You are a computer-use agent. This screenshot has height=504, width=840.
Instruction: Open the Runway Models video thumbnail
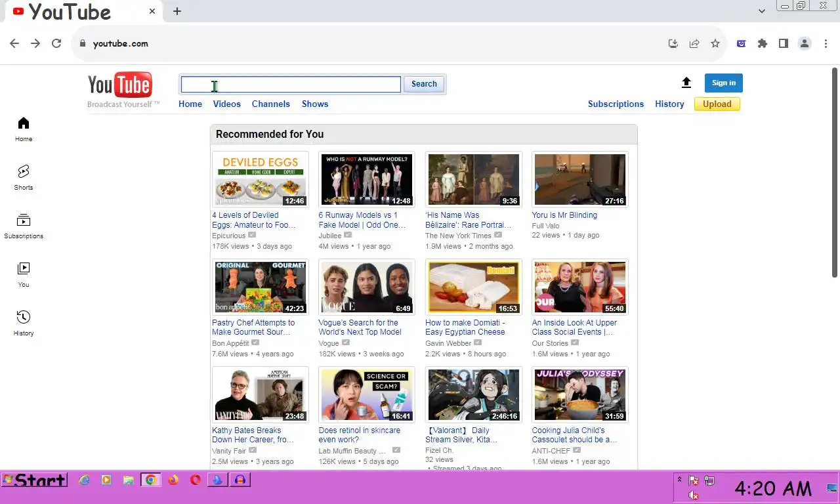(x=367, y=180)
